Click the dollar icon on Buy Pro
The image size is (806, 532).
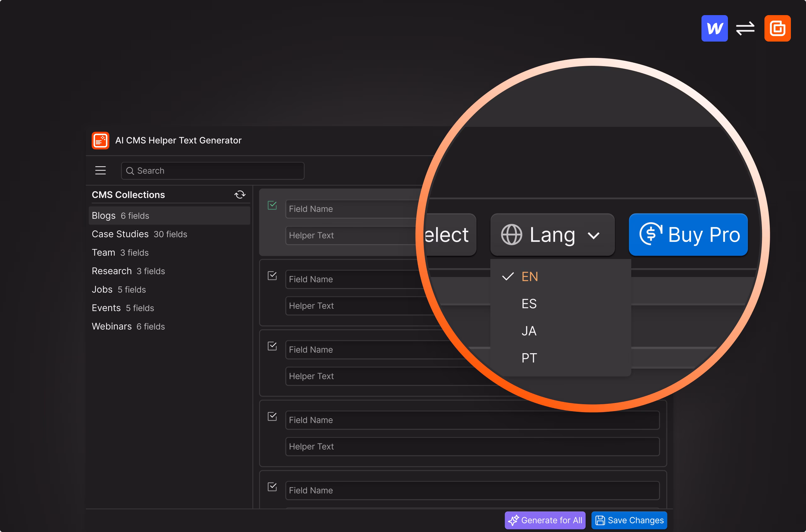[x=650, y=234]
